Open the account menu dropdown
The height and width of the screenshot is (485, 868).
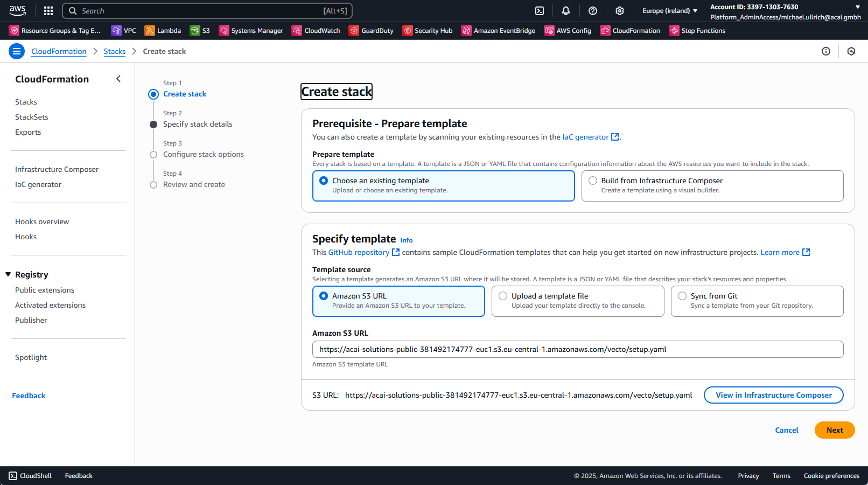(785, 11)
